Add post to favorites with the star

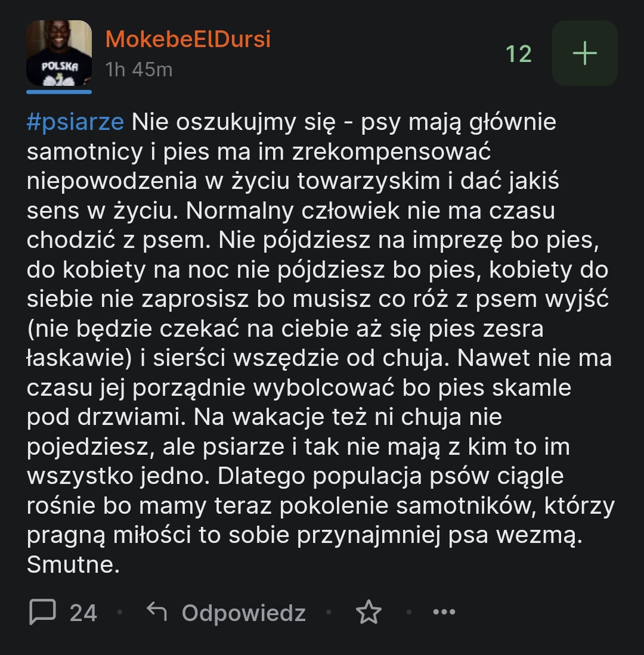pos(369,612)
